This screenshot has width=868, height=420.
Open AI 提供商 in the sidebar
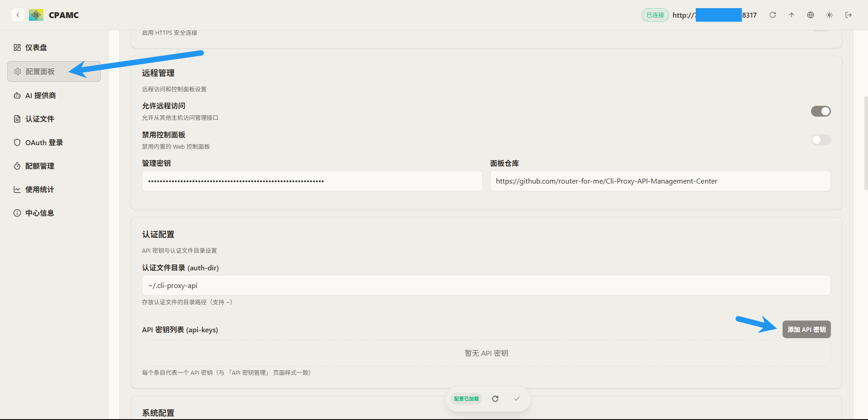click(x=40, y=95)
